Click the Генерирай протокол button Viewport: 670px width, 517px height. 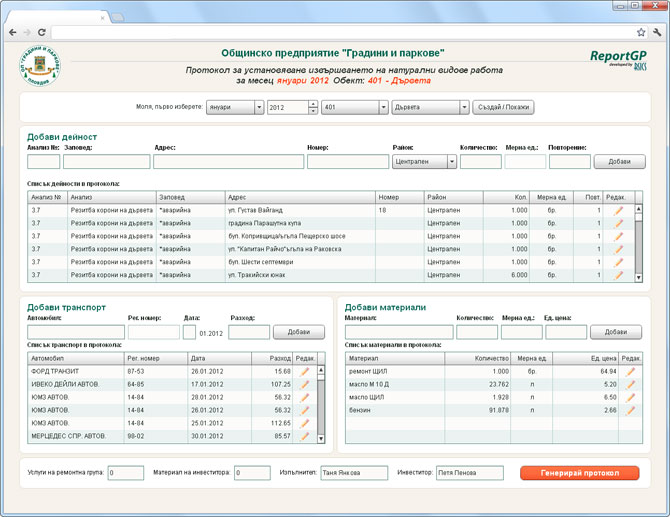[x=579, y=473]
